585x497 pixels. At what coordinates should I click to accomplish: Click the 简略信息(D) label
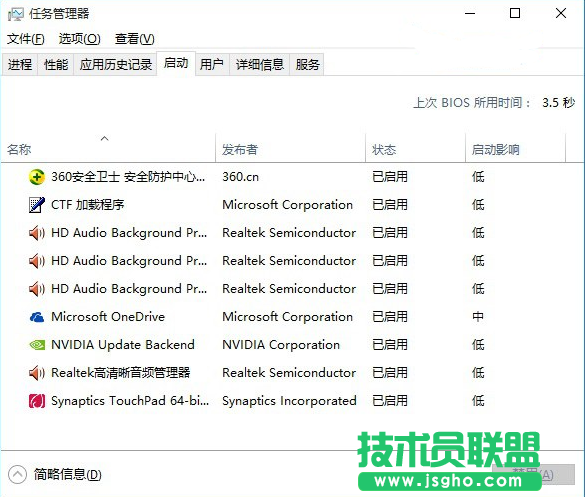pos(68,475)
